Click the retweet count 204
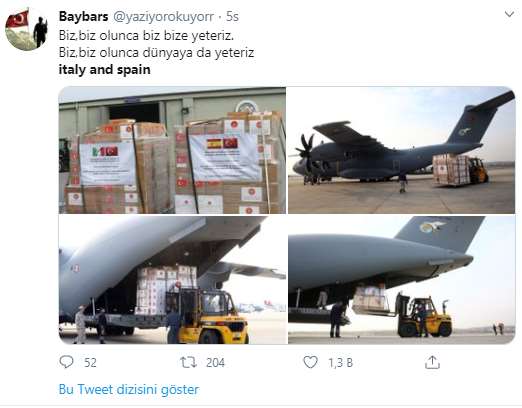522x408 pixels. [215, 363]
